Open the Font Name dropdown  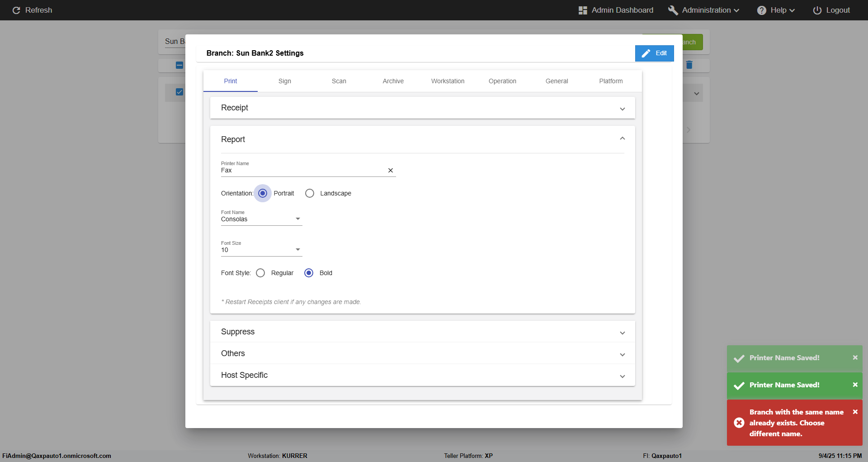(x=261, y=219)
